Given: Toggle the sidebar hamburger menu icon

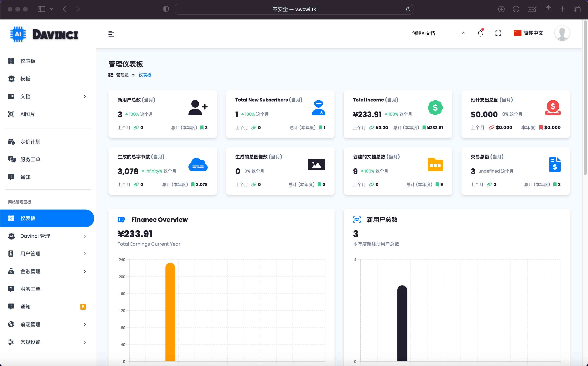Looking at the screenshot, I should coord(111,34).
